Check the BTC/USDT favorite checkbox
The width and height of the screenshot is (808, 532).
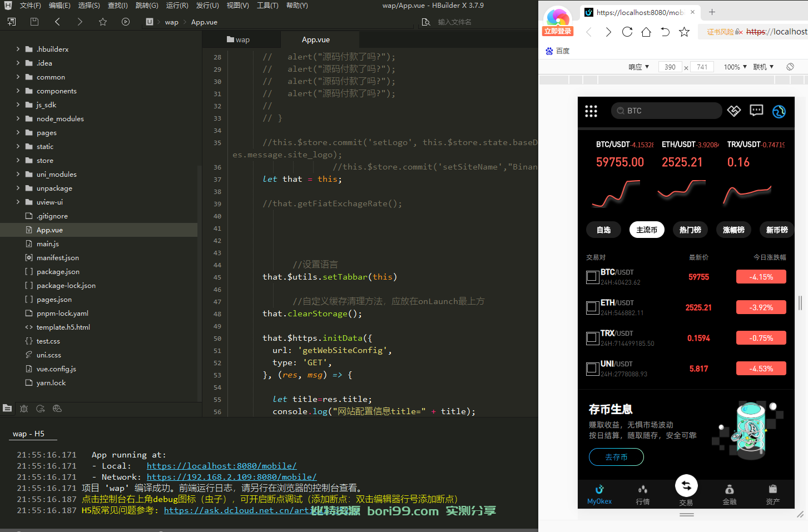(593, 277)
